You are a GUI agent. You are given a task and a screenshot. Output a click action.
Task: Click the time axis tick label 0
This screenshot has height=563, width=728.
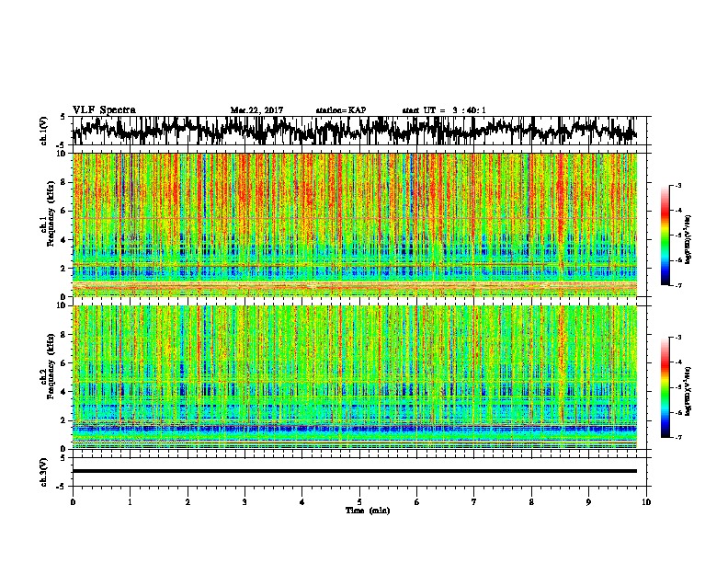point(73,502)
